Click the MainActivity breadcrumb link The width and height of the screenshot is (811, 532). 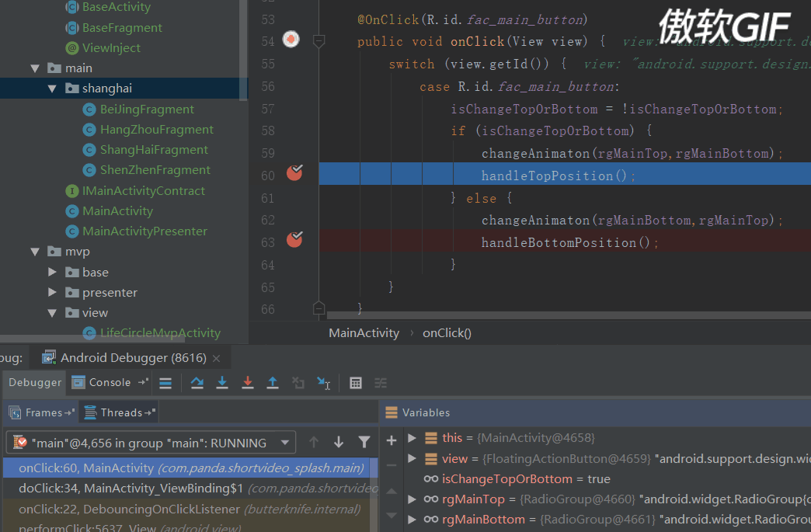pyautogui.click(x=364, y=332)
